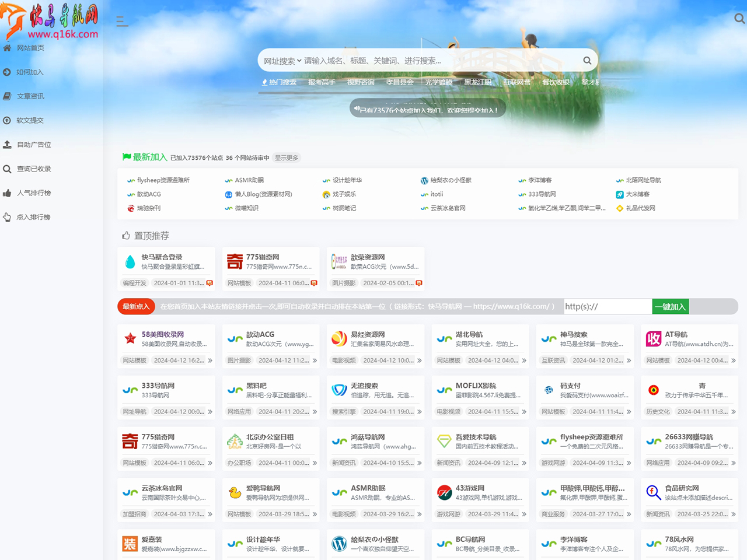Open 如何加入 in the sidebar
Viewport: 747px width, 560px height.
click(x=30, y=72)
